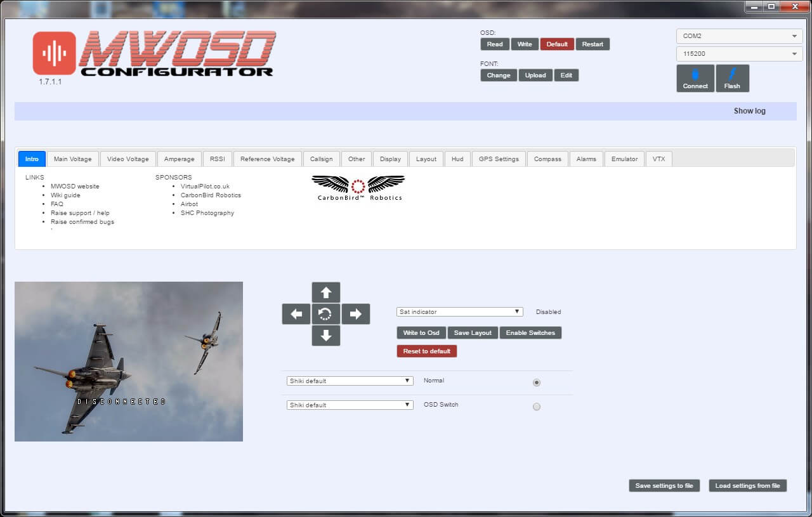Select the Intro tab

tap(32, 159)
